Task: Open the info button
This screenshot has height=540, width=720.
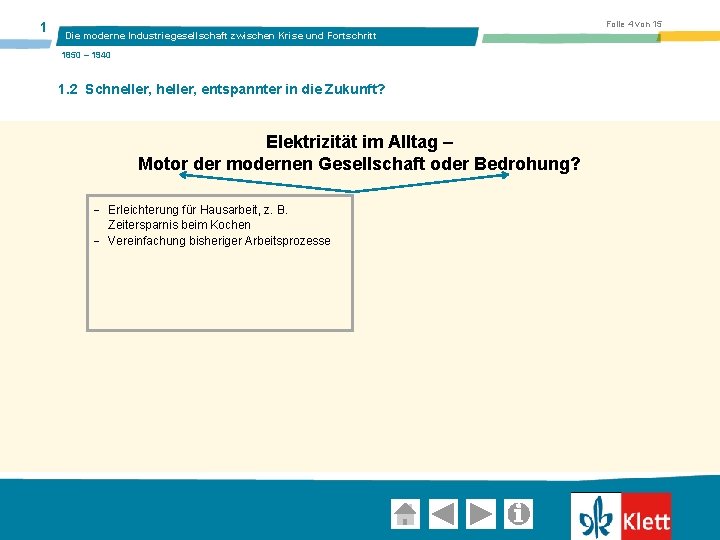Action: 518,513
